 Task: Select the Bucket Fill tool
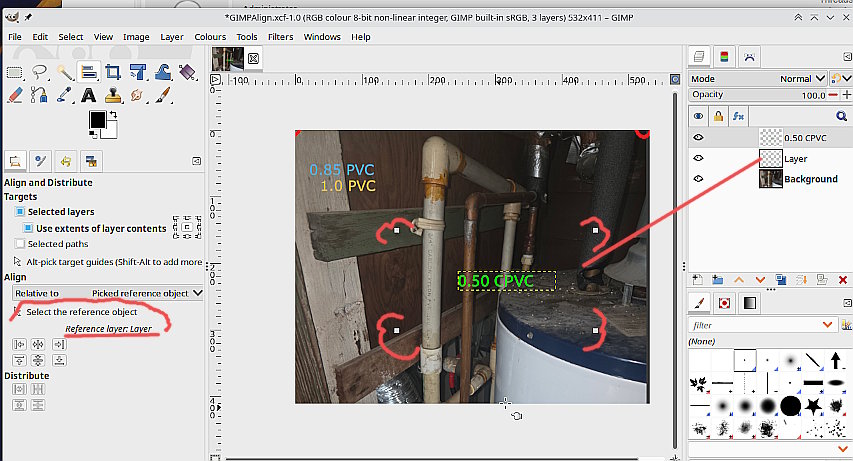(x=187, y=72)
